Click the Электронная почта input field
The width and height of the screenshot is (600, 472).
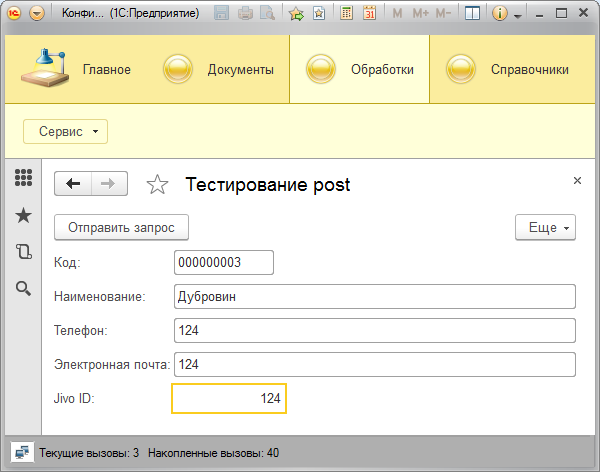(375, 364)
